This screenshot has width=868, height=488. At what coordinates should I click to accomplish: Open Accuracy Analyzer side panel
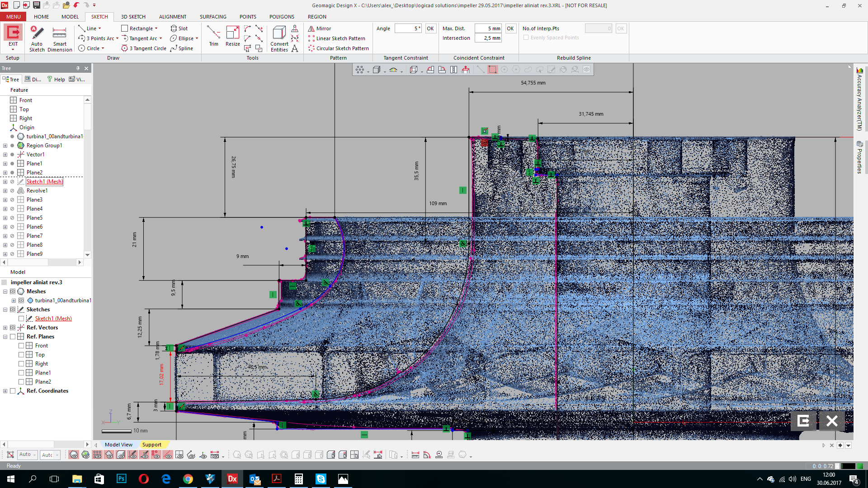pos(859,99)
